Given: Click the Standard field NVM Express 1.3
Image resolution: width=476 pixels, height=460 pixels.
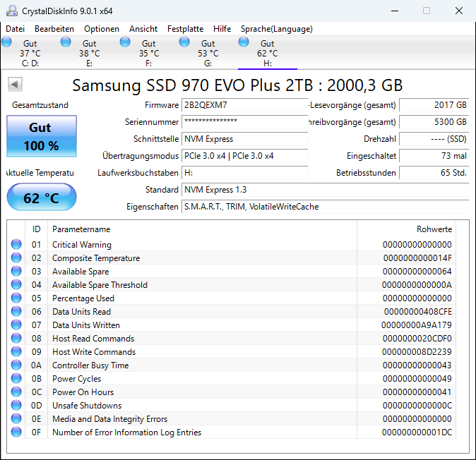Looking at the screenshot, I should point(326,190).
